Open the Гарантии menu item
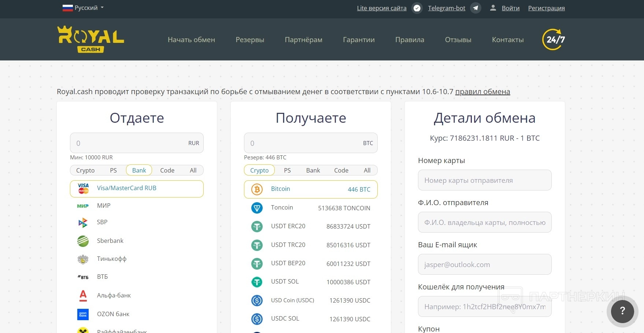The width and height of the screenshot is (644, 333). point(359,40)
